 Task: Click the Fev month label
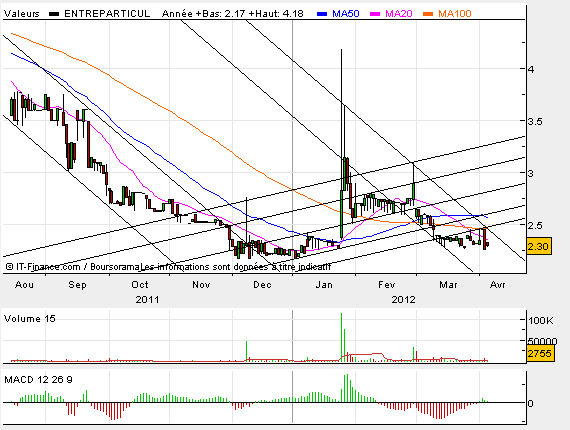[386, 285]
